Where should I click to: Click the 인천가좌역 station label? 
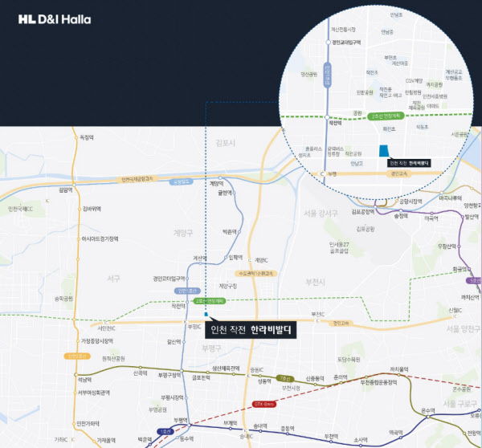point(88,423)
